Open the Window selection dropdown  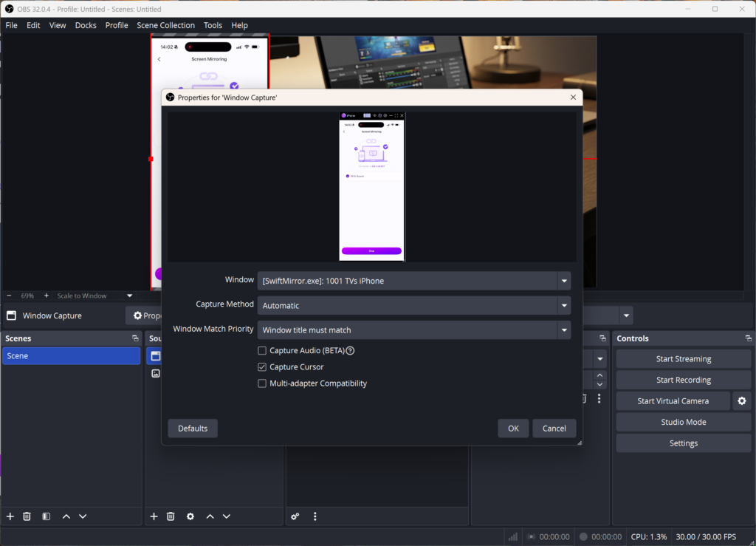point(413,281)
